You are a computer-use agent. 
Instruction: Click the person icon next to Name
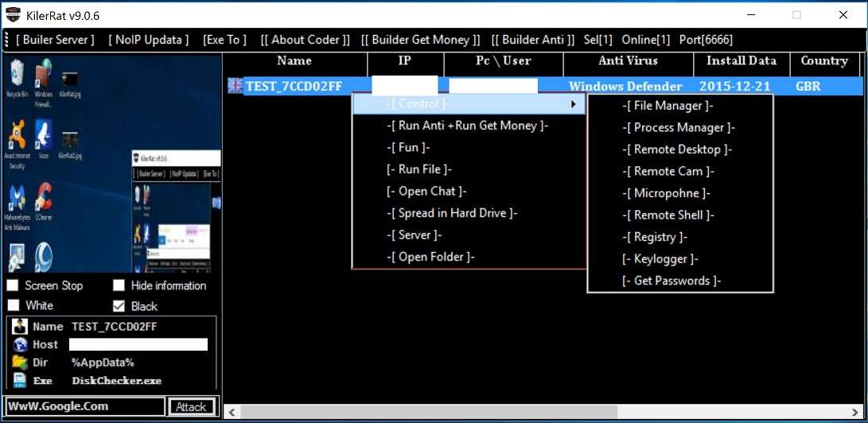tap(19, 326)
